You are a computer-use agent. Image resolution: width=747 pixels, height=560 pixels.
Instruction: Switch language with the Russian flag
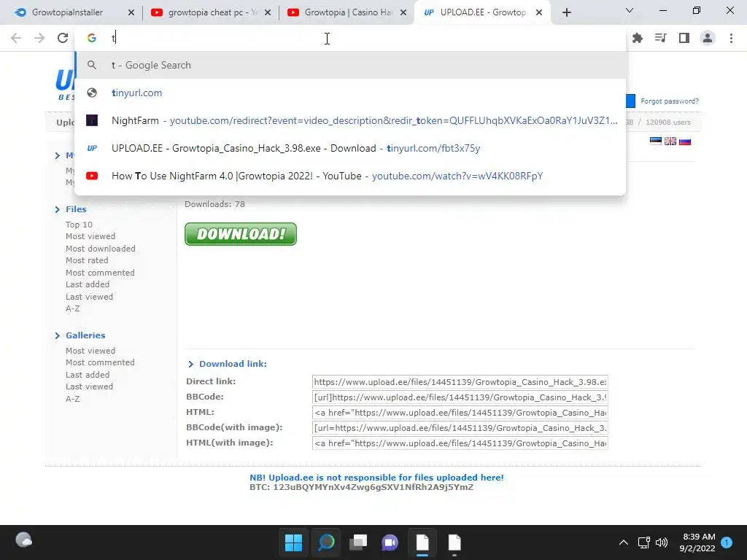685,141
